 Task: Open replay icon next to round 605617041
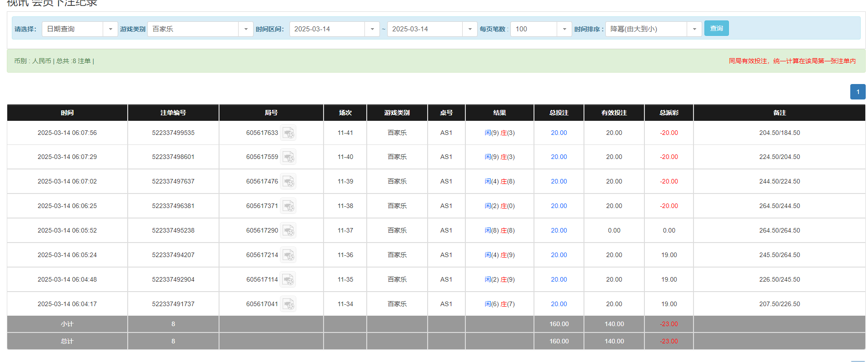[x=288, y=304]
